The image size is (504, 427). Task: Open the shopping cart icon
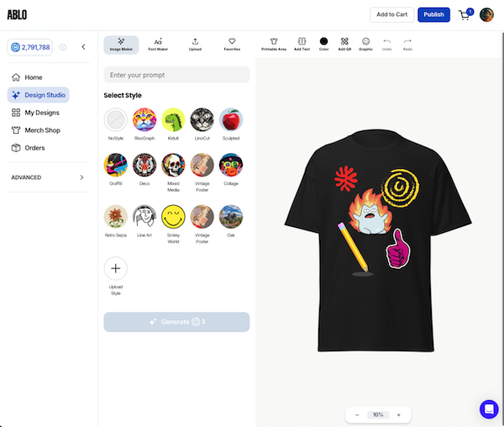point(465,15)
